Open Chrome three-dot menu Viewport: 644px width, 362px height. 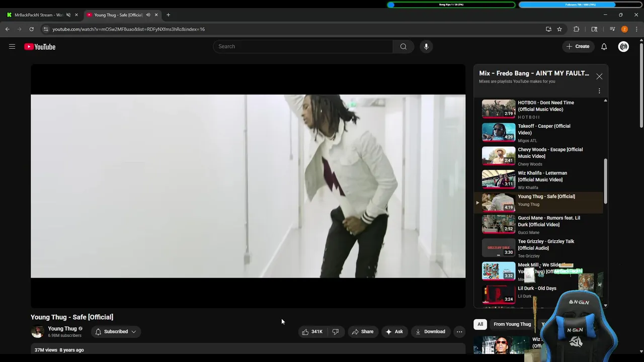point(636,29)
